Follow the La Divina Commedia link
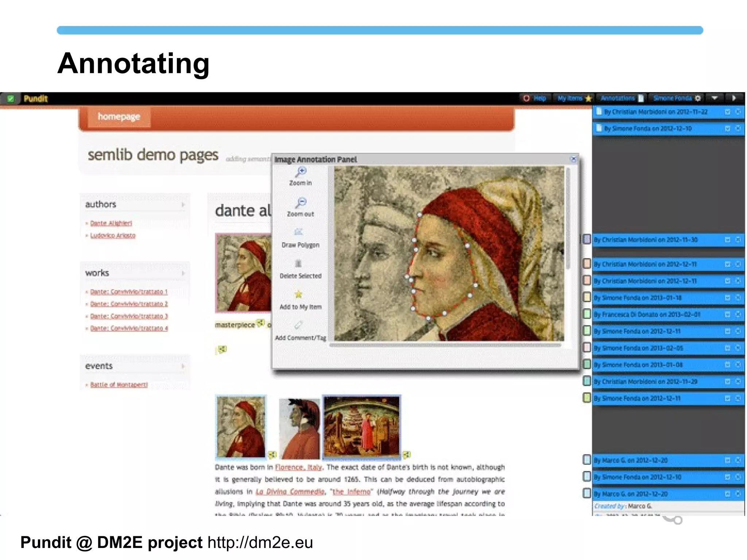This screenshot has width=747, height=560. click(x=290, y=491)
